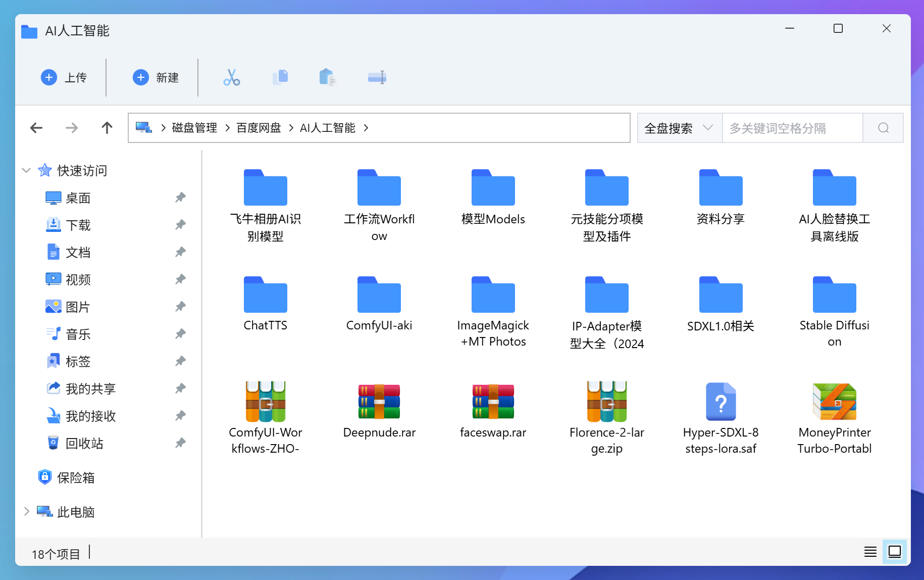The width and height of the screenshot is (924, 580).
Task: Click the Paste icon in the toolbar
Action: pyautogui.click(x=327, y=77)
